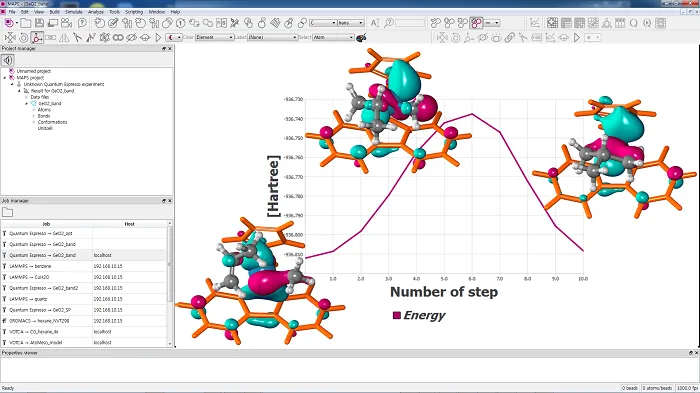Click the play triangle icon in left toolbar

tap(158, 38)
